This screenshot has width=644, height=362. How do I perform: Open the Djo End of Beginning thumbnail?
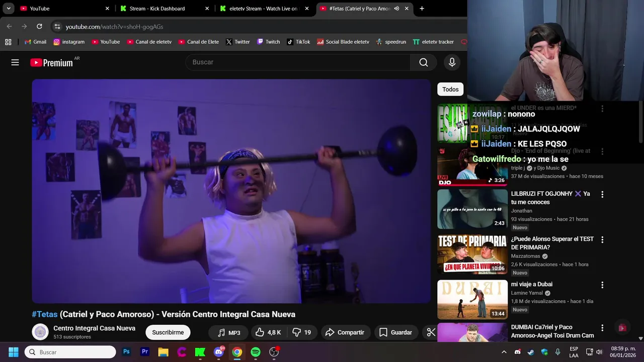coord(472,166)
